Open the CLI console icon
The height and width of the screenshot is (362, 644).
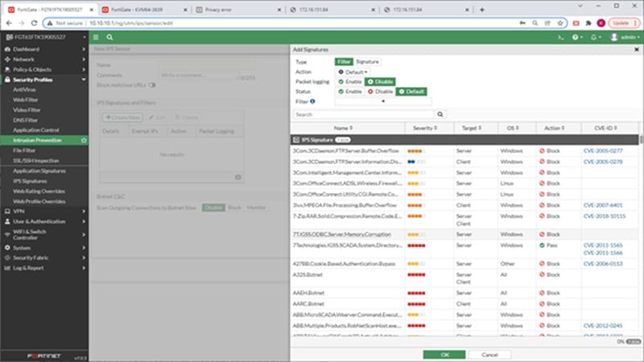click(x=560, y=37)
